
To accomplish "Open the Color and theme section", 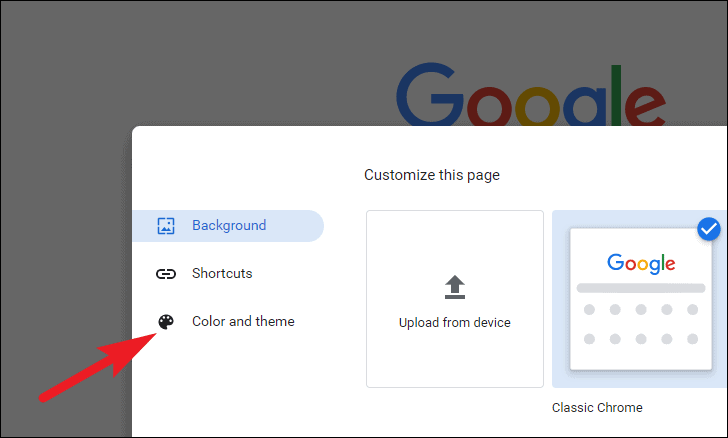I will point(243,321).
